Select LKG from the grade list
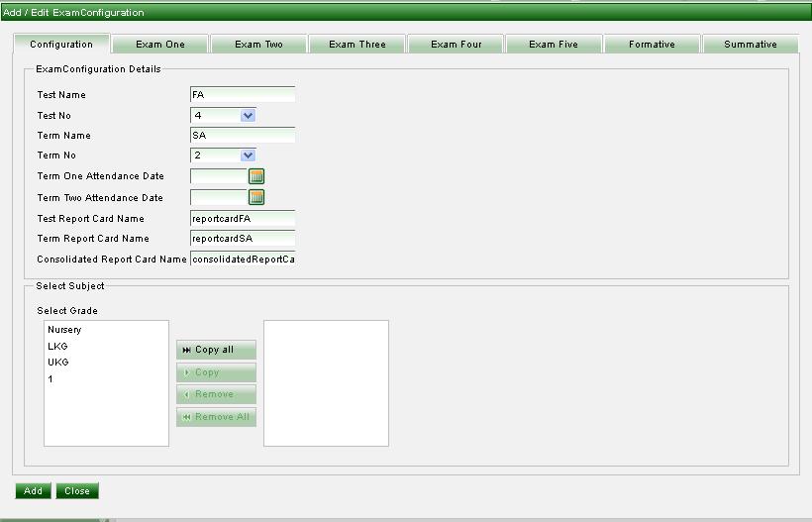Screen dimensions: 812x522 coord(57,347)
